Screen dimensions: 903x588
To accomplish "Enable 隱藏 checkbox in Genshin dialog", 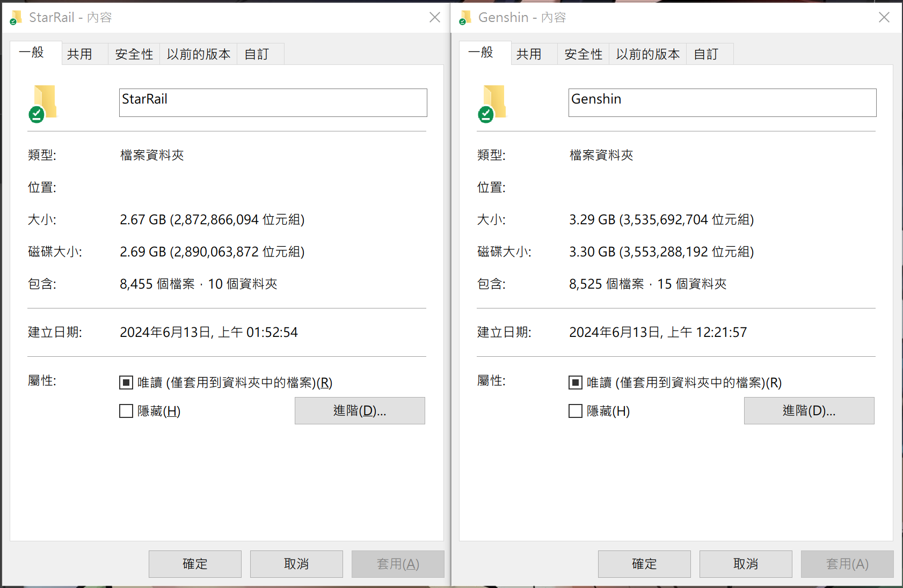I will pyautogui.click(x=576, y=411).
